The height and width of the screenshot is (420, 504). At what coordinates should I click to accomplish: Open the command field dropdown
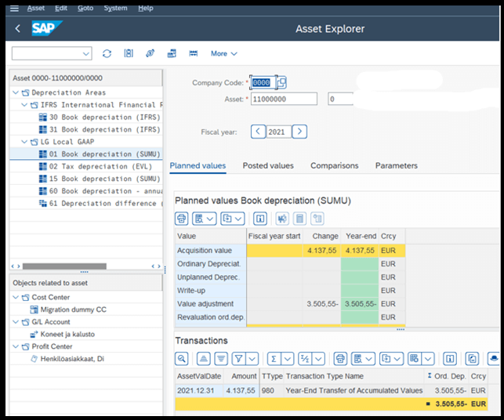[x=85, y=53]
